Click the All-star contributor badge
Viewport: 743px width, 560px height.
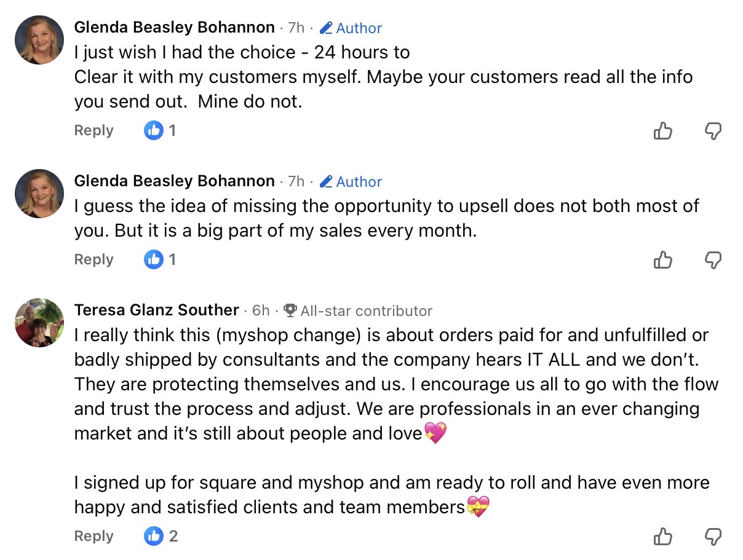[359, 311]
